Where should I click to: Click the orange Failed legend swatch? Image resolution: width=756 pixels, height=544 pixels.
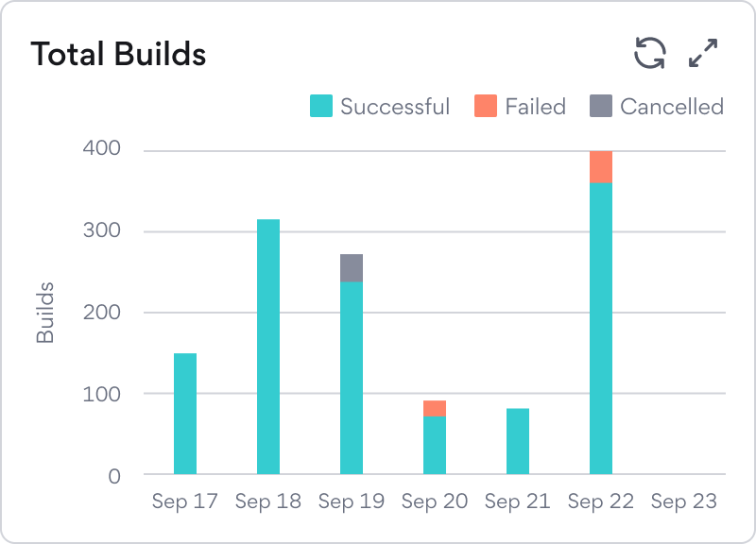486,107
